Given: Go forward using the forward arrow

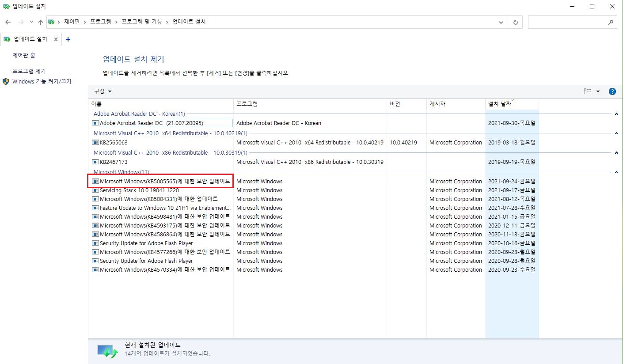Looking at the screenshot, I should (x=21, y=22).
